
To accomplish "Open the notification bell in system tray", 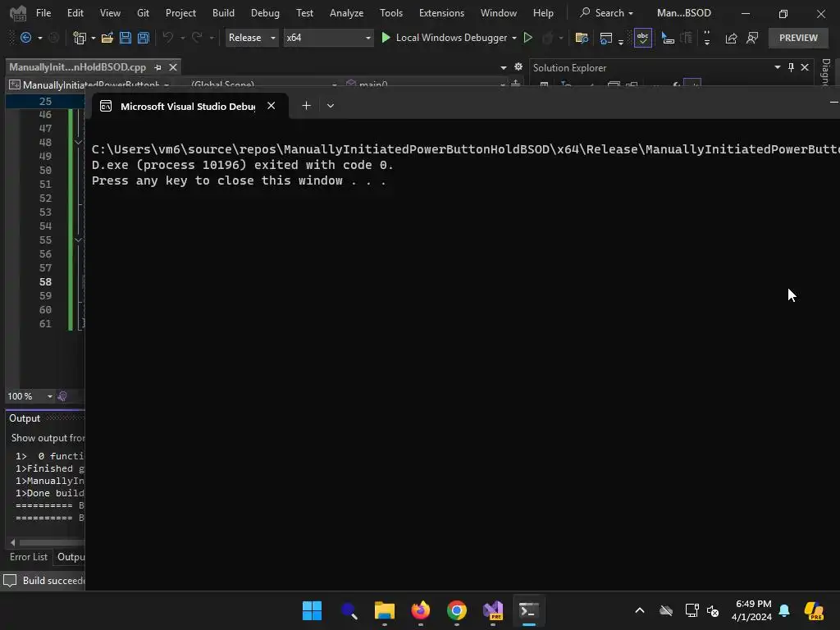I will coord(784,610).
